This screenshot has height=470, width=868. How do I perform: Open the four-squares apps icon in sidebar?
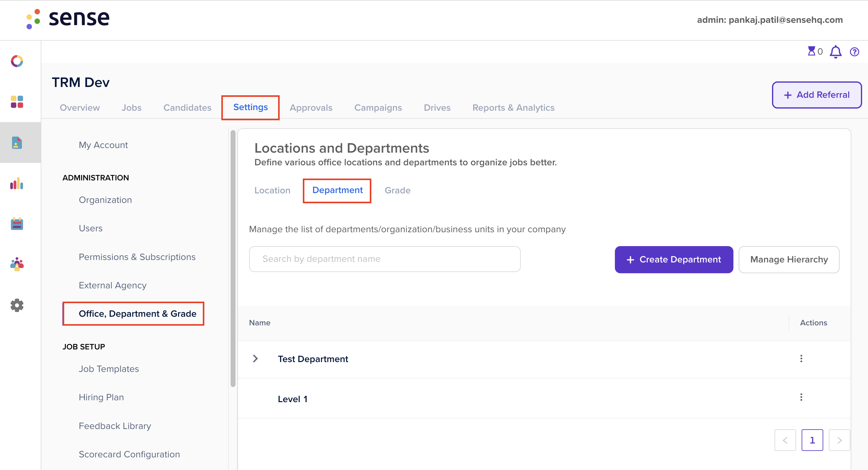point(17,102)
